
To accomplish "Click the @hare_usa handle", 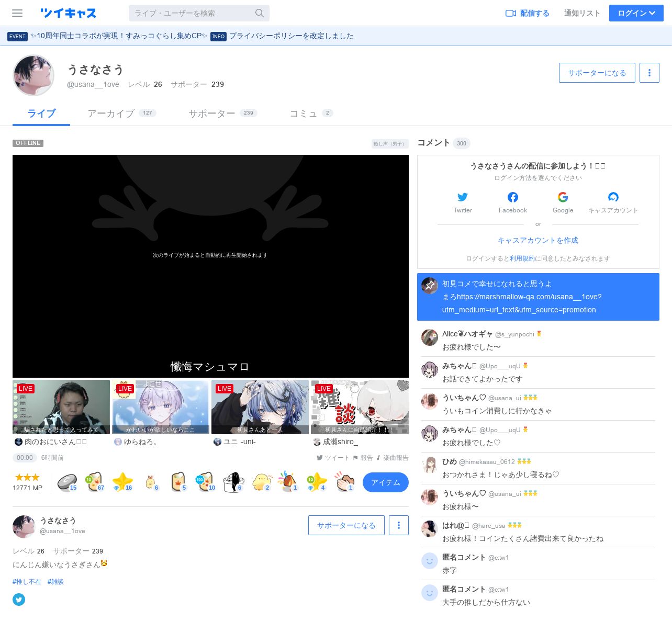I will coord(489,526).
